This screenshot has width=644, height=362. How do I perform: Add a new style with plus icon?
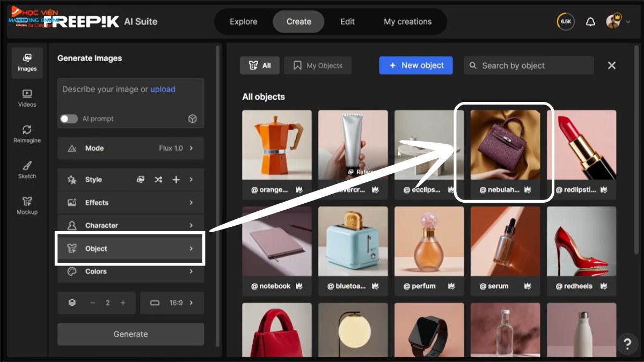pos(176,180)
